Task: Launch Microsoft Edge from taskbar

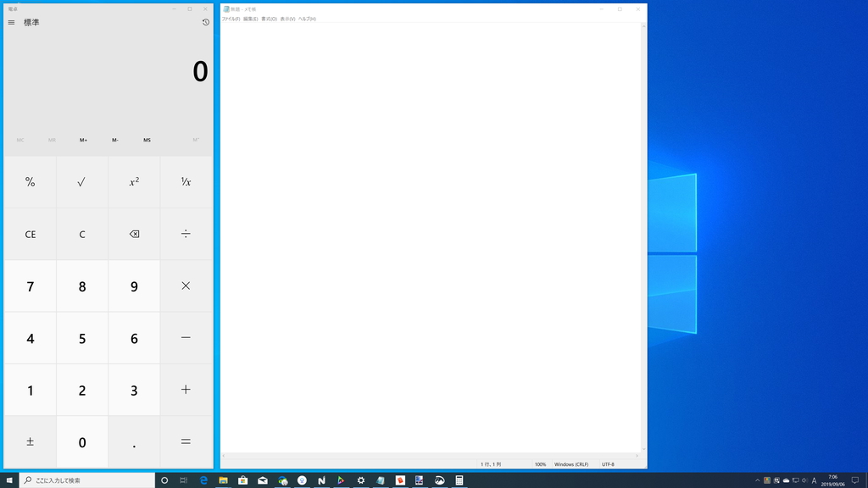Action: click(203, 480)
